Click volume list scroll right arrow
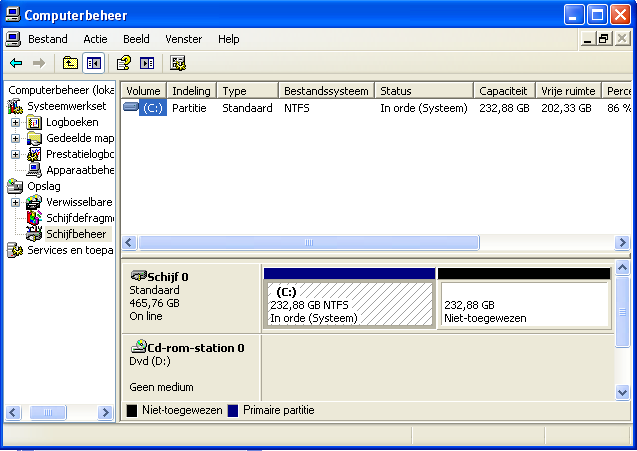 click(x=622, y=243)
